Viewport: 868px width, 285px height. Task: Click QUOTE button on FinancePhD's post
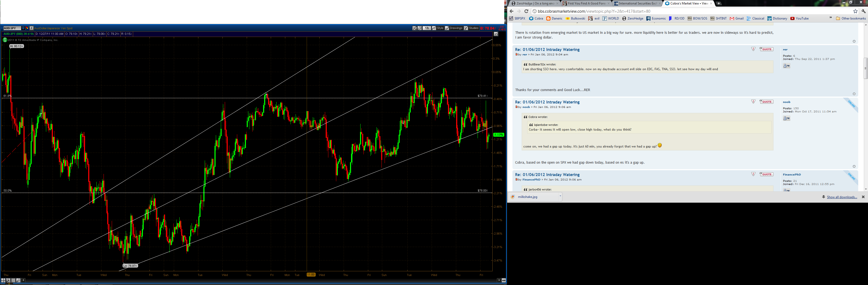(766, 174)
